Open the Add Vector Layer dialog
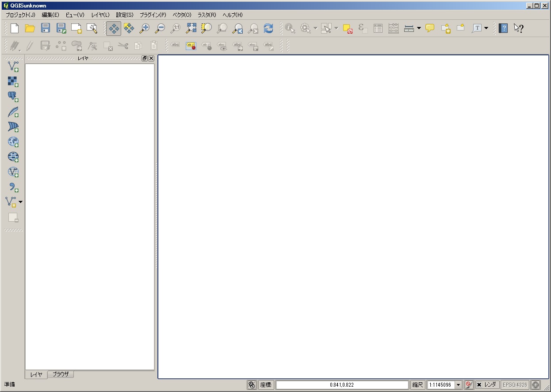This screenshot has height=392, width=551. [x=13, y=65]
